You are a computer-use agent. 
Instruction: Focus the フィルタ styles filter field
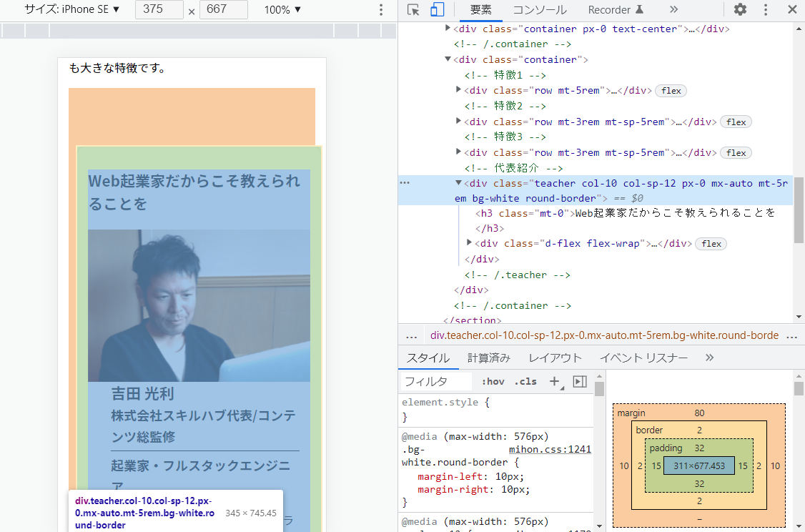pos(436,382)
